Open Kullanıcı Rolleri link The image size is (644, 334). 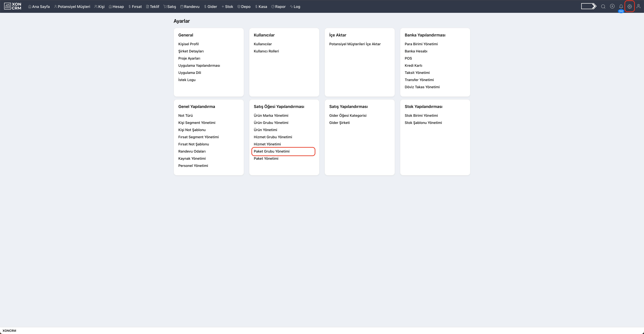coord(266,51)
